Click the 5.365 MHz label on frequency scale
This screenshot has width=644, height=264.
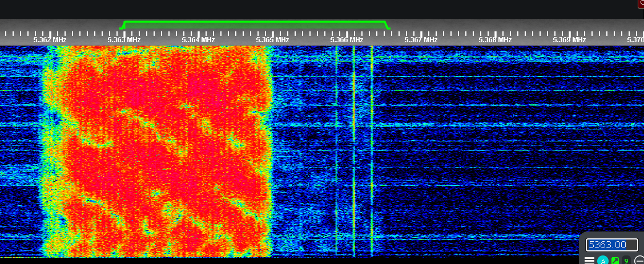coord(272,40)
